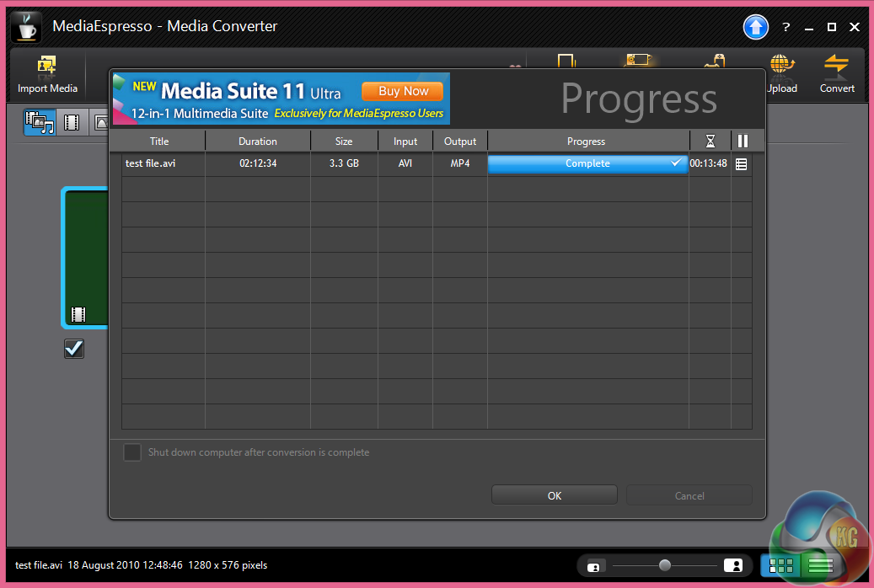874x588 pixels.
Task: Click the Size column header
Action: pyautogui.click(x=344, y=141)
